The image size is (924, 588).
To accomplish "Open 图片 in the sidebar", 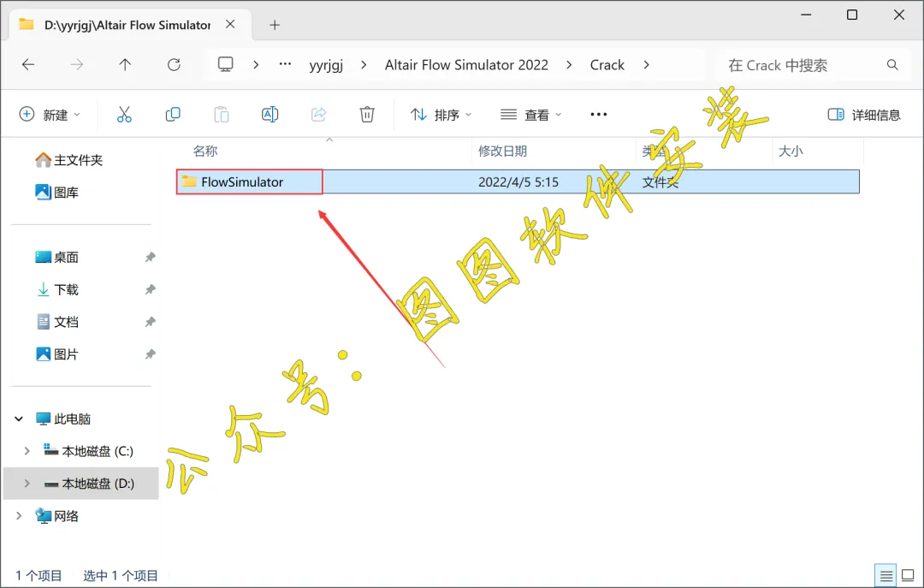I will (57, 354).
